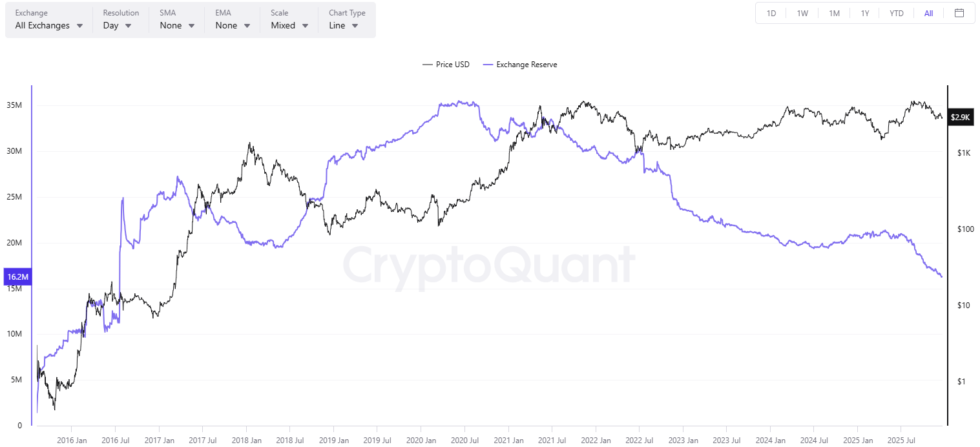
Task: Click the 1M range button
Action: 834,12
